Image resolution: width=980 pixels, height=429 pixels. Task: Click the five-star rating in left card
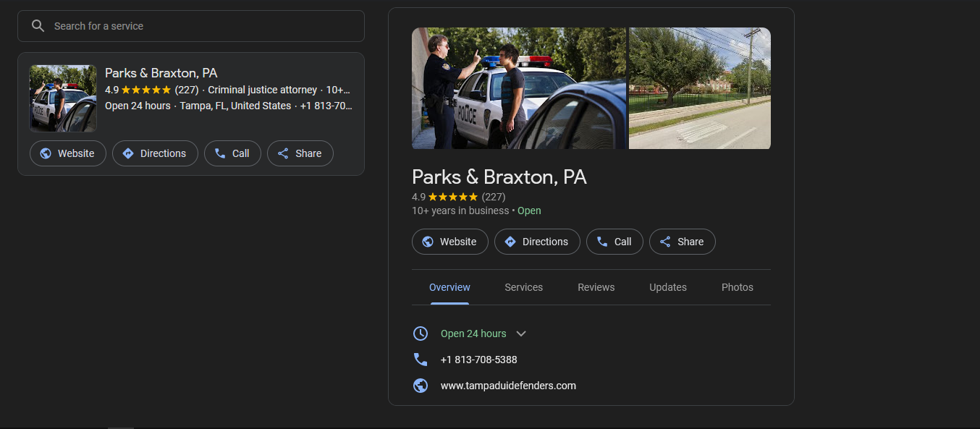(146, 90)
